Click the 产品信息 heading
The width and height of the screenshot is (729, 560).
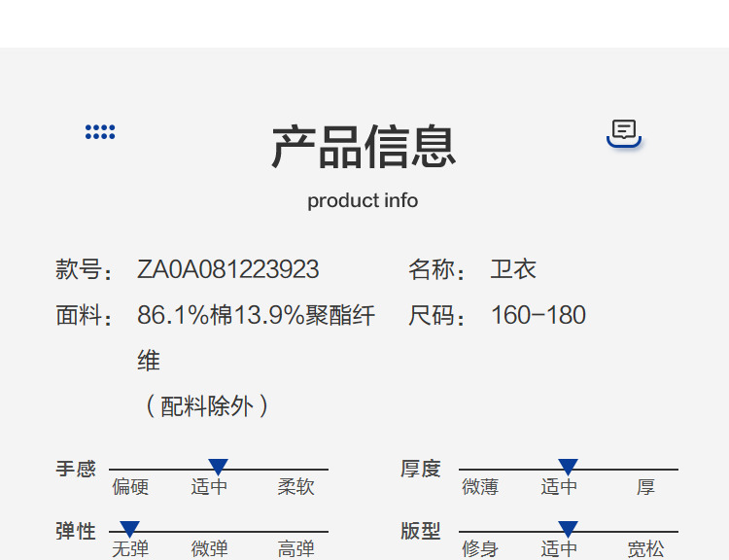coord(364,147)
